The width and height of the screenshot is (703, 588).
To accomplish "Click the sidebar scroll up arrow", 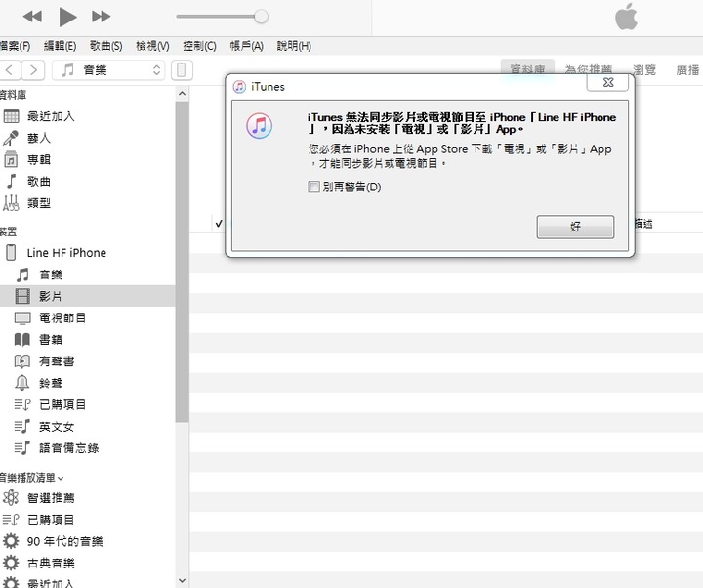I will point(182,94).
